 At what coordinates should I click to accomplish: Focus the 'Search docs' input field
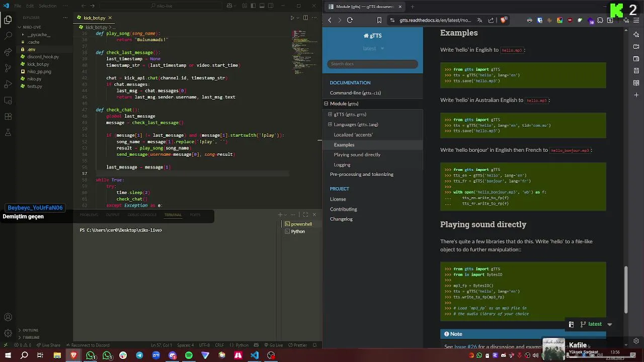pyautogui.click(x=372, y=64)
